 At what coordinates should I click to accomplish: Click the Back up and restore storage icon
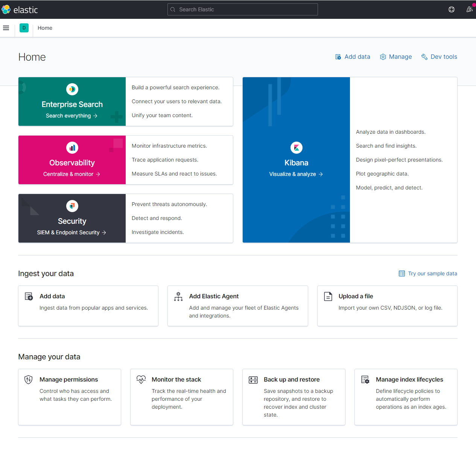coord(253,380)
